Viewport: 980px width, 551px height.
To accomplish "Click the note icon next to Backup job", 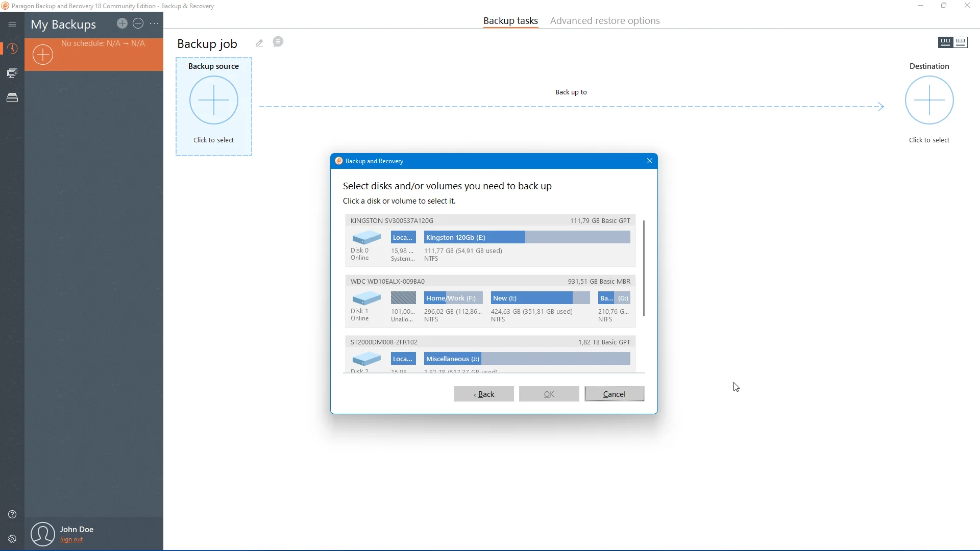I will [278, 42].
